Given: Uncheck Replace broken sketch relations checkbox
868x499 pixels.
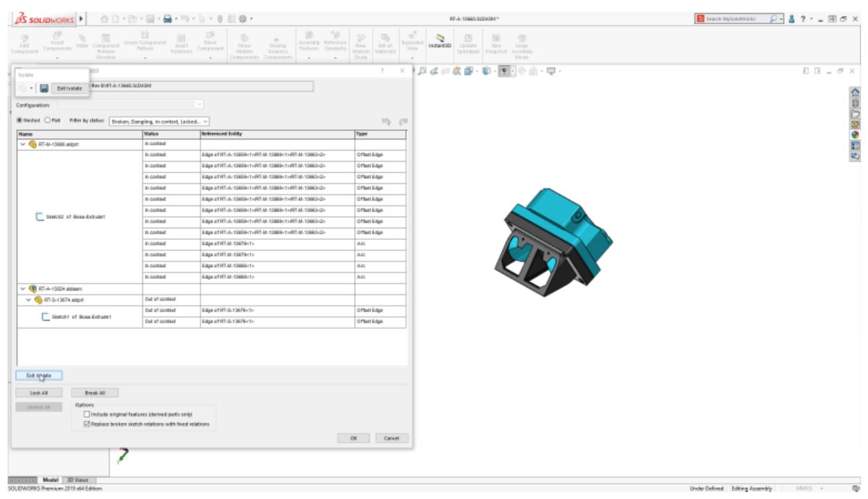Looking at the screenshot, I should tap(87, 423).
